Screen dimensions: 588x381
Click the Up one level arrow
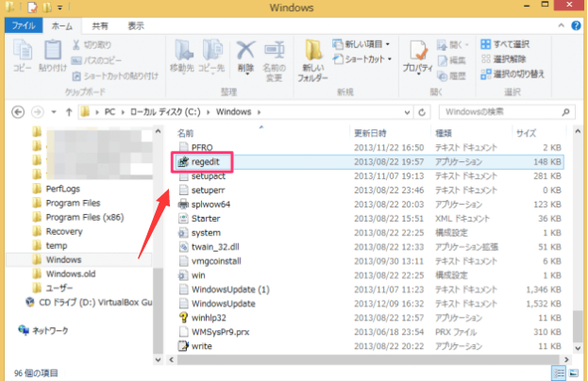point(69,112)
